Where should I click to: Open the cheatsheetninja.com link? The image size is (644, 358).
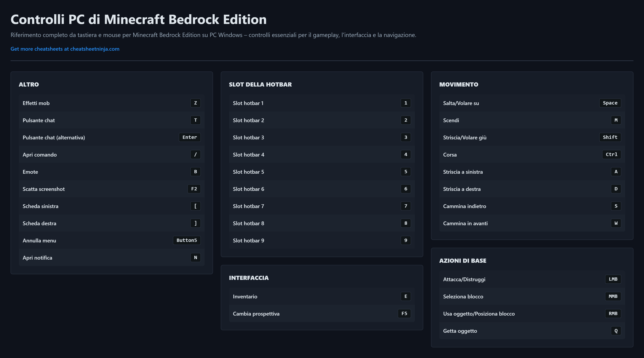tap(65, 49)
